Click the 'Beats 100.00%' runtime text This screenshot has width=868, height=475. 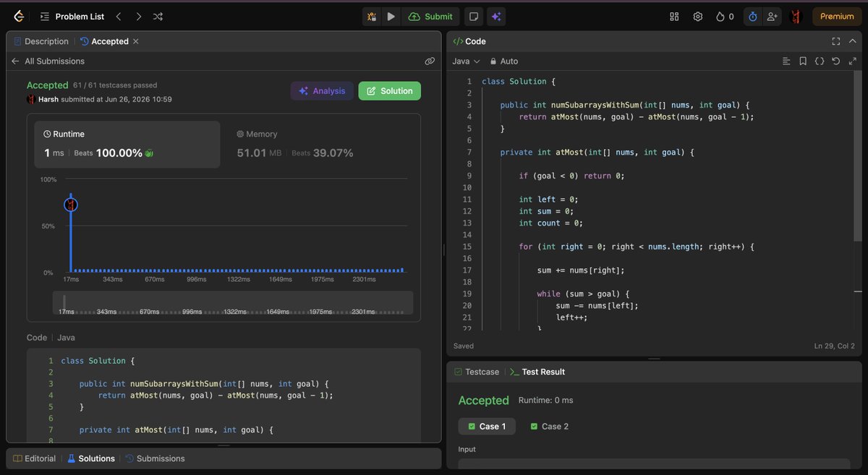(x=108, y=153)
